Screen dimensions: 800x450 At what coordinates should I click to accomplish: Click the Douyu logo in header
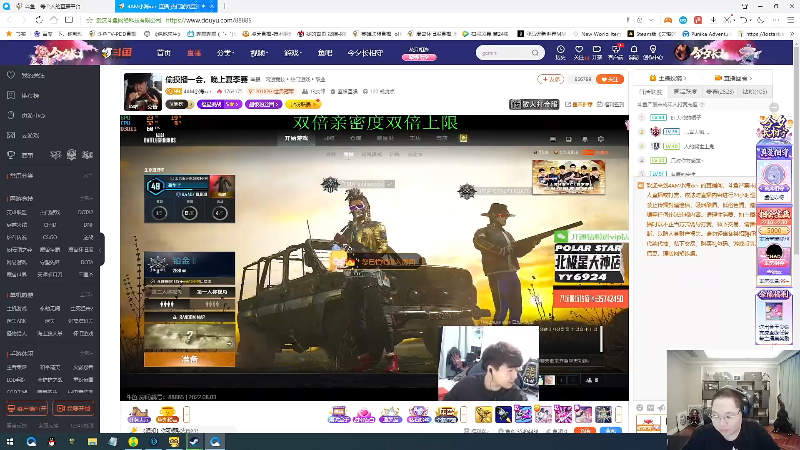(x=117, y=52)
